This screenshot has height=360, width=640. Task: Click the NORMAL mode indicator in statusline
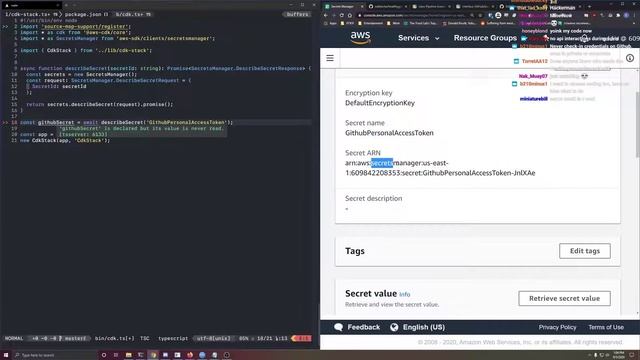tap(14, 338)
